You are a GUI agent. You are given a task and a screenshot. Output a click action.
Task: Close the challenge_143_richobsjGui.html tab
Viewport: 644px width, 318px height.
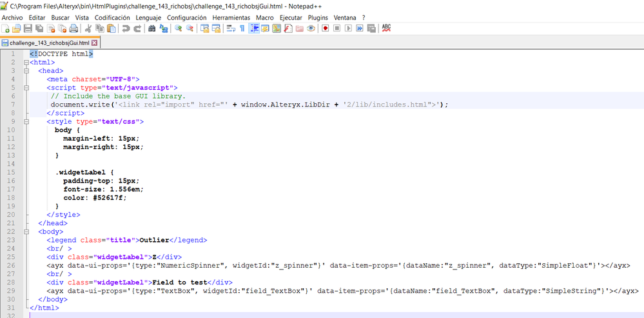(x=94, y=43)
